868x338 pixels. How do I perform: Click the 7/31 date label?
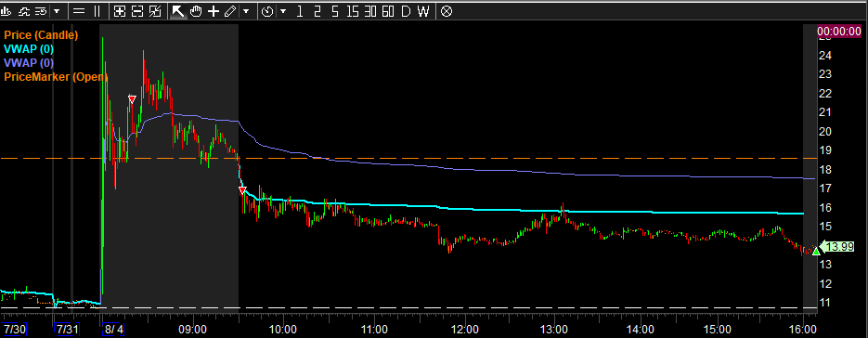[67, 329]
